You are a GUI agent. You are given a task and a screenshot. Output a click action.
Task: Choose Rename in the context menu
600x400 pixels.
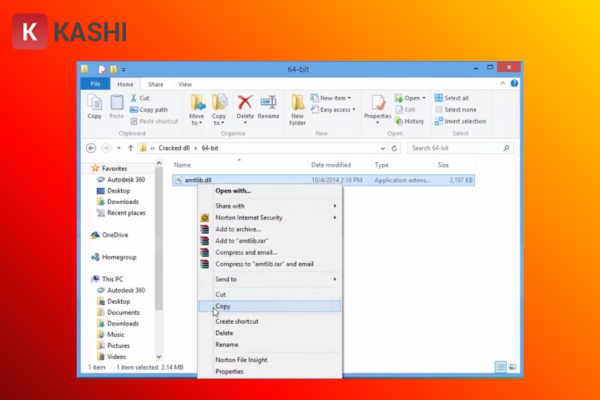pyautogui.click(x=270, y=345)
